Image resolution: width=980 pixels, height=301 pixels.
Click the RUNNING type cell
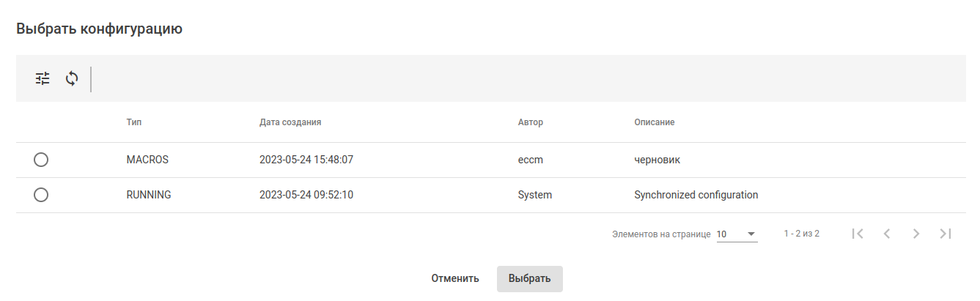[149, 195]
